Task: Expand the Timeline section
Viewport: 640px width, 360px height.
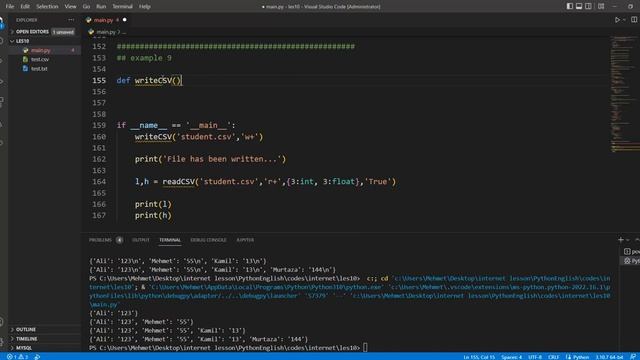Action: tap(27, 339)
